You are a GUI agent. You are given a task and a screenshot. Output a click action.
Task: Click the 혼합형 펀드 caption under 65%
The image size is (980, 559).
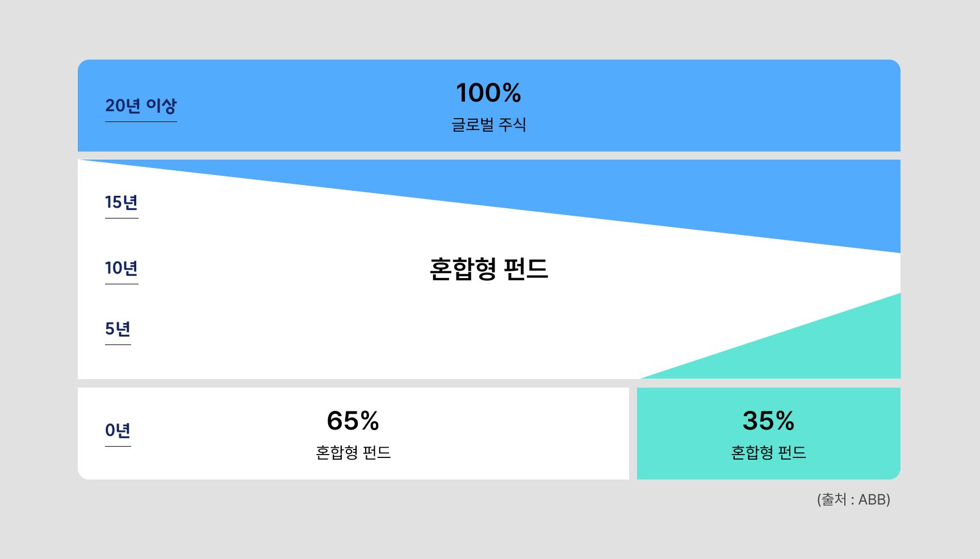[353, 453]
